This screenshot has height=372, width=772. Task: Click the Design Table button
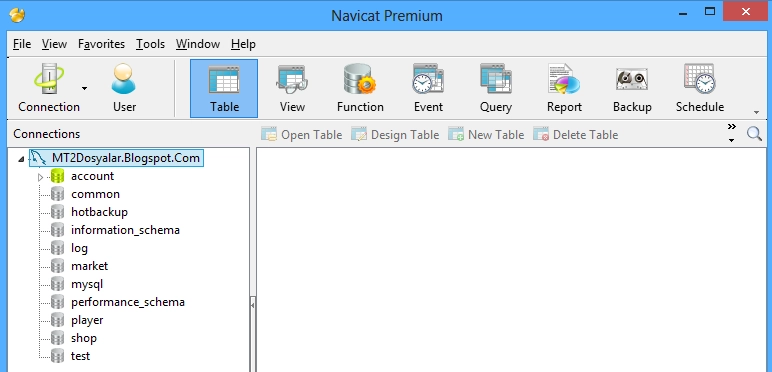(395, 134)
